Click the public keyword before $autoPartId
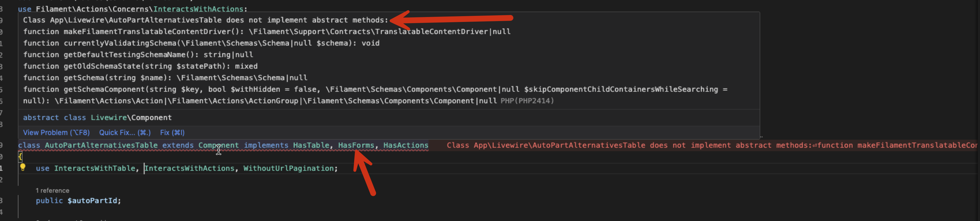Screen dimensions: 980x221 (49, 201)
